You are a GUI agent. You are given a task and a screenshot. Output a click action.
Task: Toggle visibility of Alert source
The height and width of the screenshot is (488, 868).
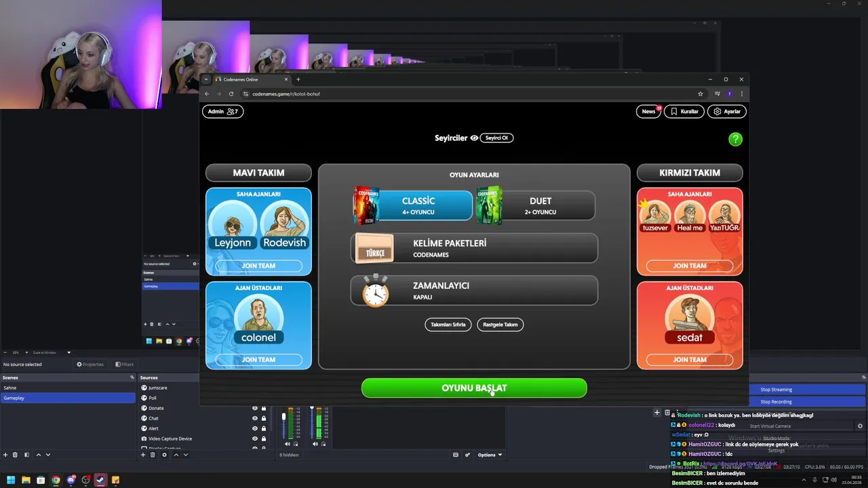(255, 428)
